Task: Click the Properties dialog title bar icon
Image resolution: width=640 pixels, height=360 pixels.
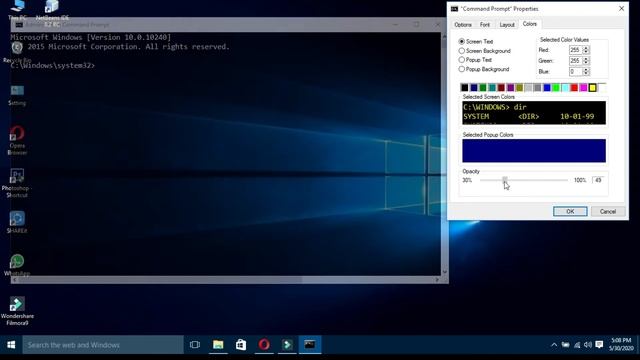Action: [454, 9]
